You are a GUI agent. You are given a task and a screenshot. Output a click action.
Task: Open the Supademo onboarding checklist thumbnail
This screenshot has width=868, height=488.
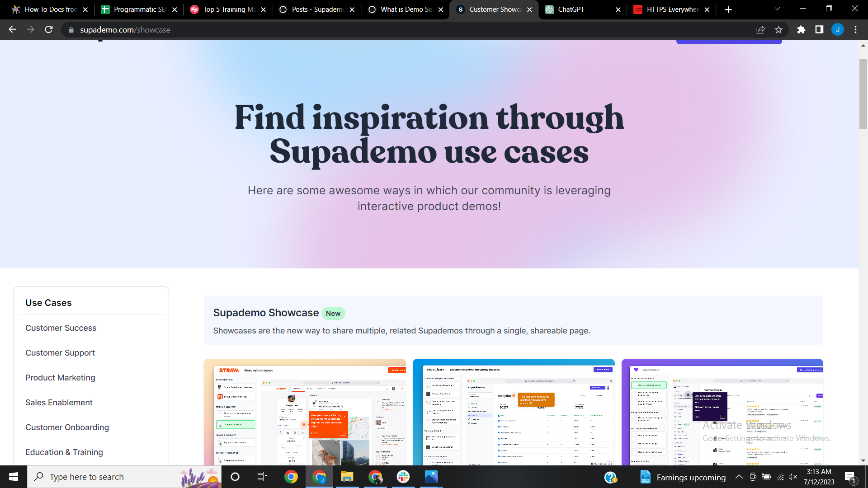coord(514,412)
